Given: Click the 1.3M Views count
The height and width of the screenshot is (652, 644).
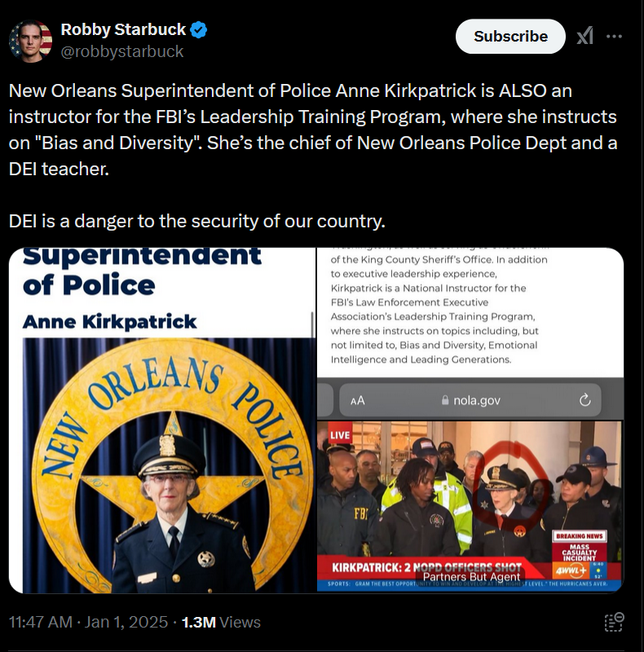Looking at the screenshot, I should (221, 622).
